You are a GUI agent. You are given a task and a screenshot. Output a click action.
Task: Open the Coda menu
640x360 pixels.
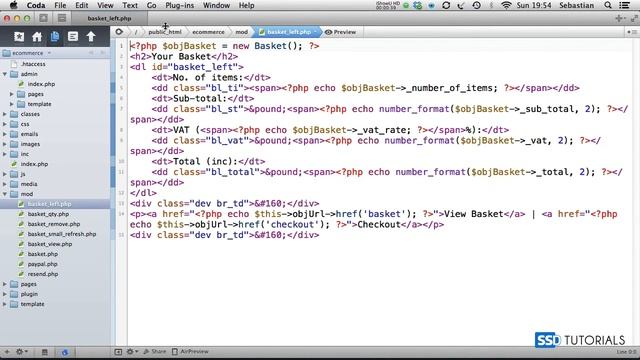(36, 5)
